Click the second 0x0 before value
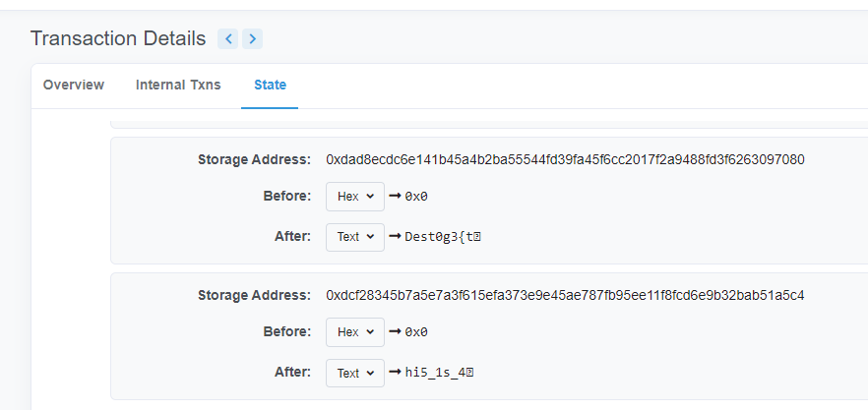This screenshot has width=868, height=410. (x=416, y=332)
